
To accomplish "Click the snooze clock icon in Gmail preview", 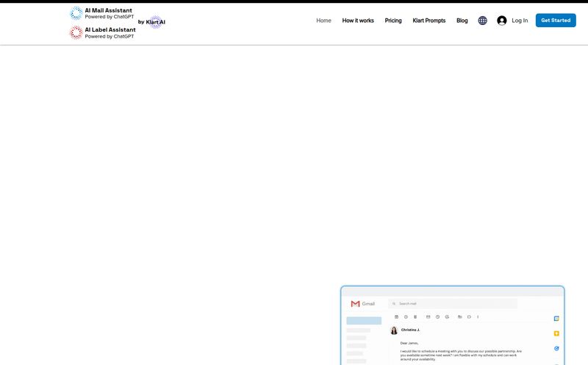I will 437,317.
